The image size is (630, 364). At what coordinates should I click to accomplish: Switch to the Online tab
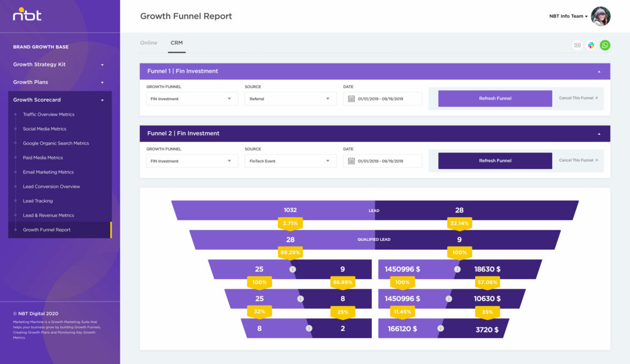point(149,42)
